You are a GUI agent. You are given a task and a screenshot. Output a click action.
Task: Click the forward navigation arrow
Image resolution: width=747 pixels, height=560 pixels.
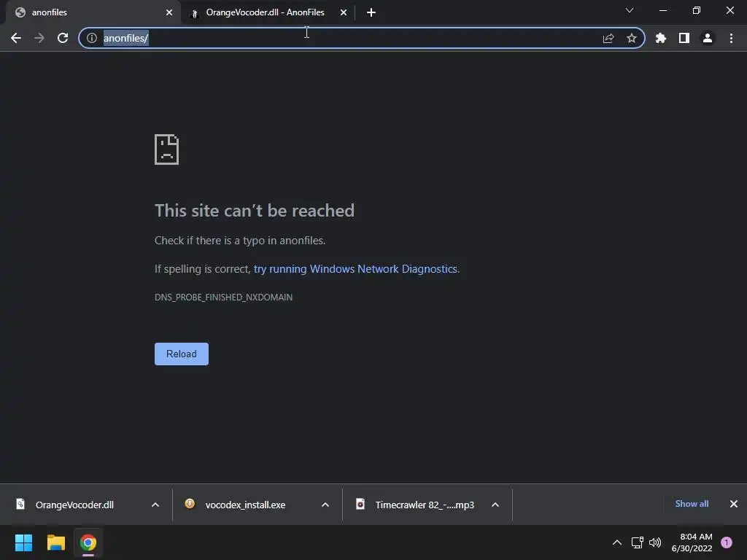coord(39,38)
